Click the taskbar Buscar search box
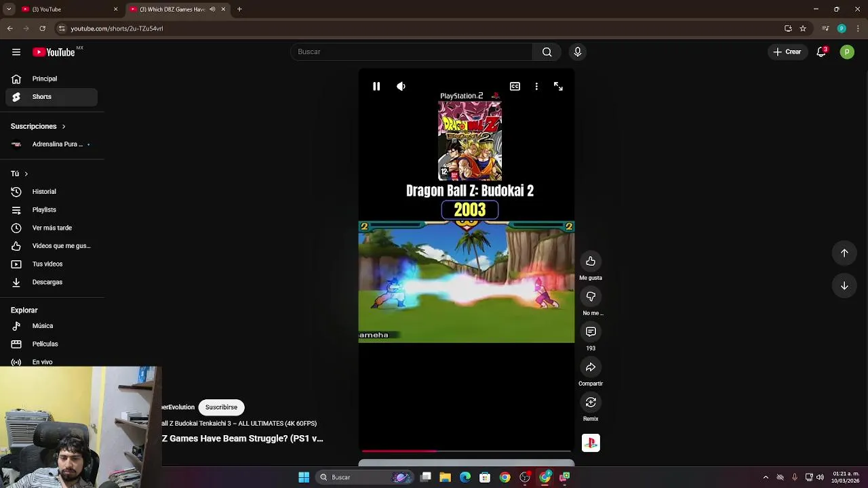Image resolution: width=868 pixels, height=488 pixels. 365,477
